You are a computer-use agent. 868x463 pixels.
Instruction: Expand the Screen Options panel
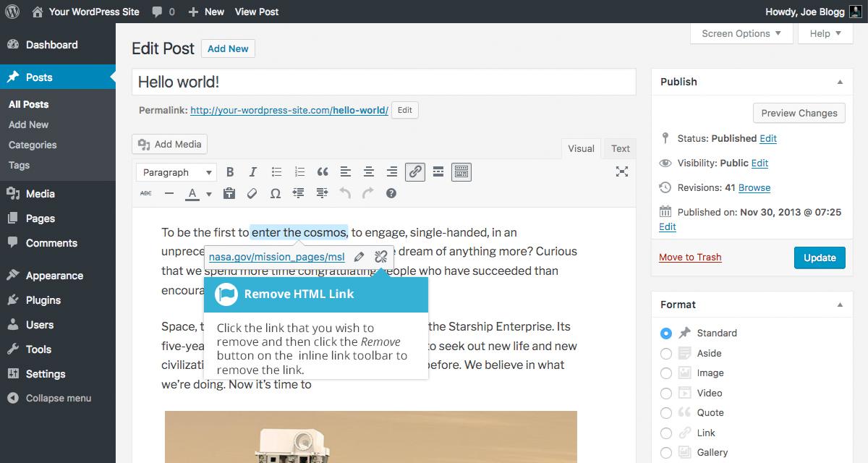pos(741,33)
